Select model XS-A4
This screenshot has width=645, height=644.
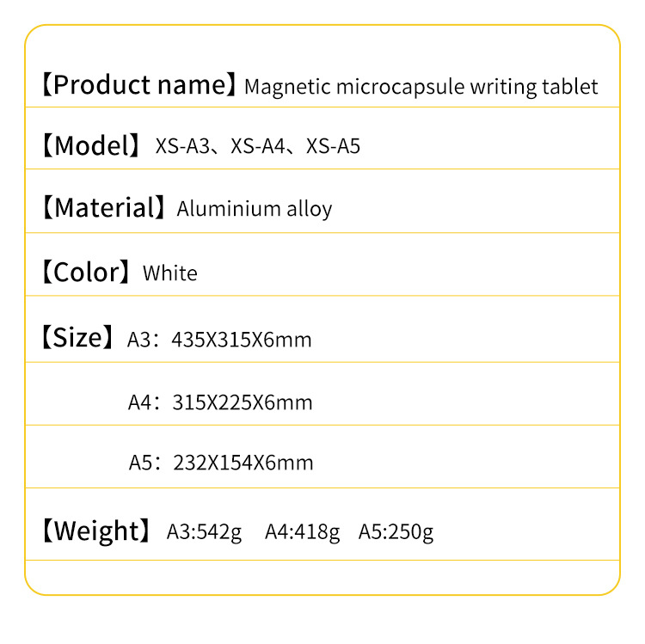click(x=256, y=147)
